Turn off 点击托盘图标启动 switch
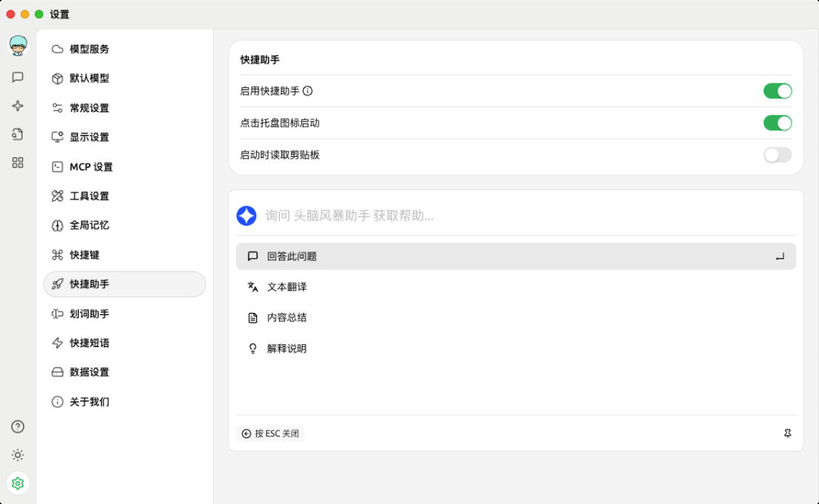Viewport: 819px width, 504px height. (x=777, y=123)
